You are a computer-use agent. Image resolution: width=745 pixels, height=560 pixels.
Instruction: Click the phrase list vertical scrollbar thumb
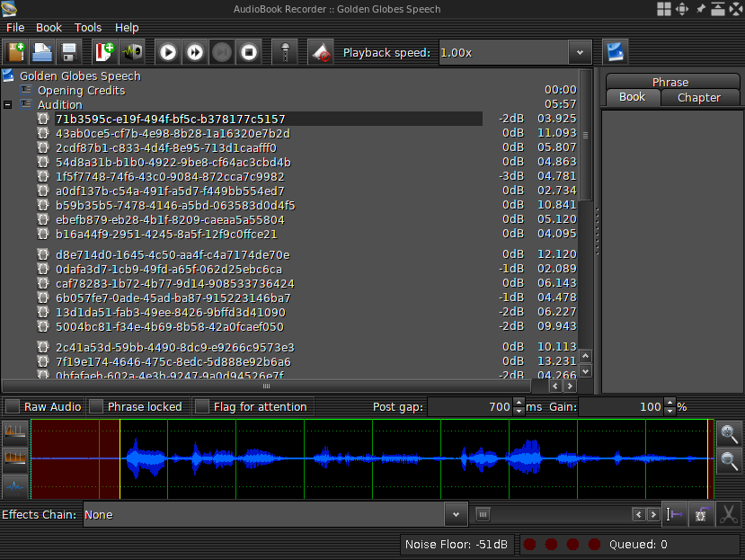586,135
